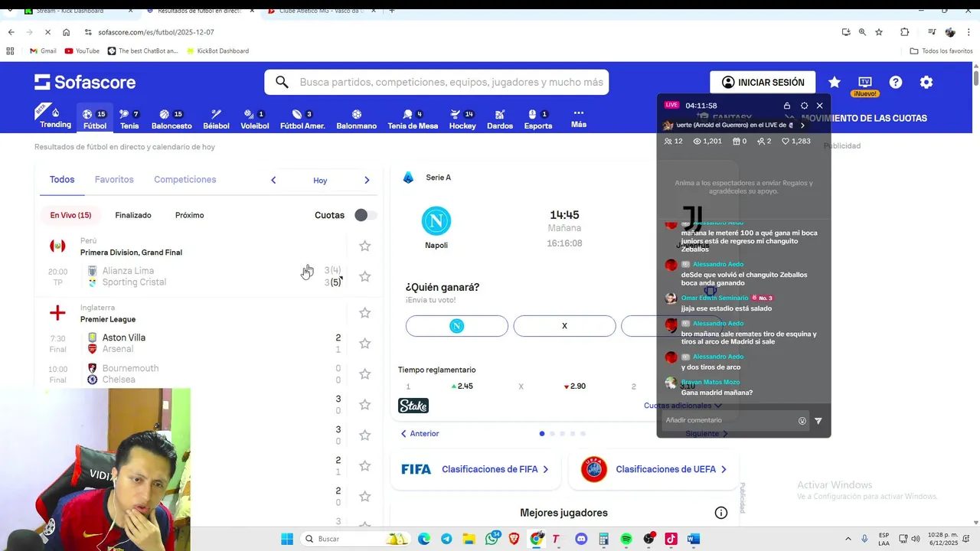
Task: Open the Baloncesto sport icon
Action: point(171,119)
